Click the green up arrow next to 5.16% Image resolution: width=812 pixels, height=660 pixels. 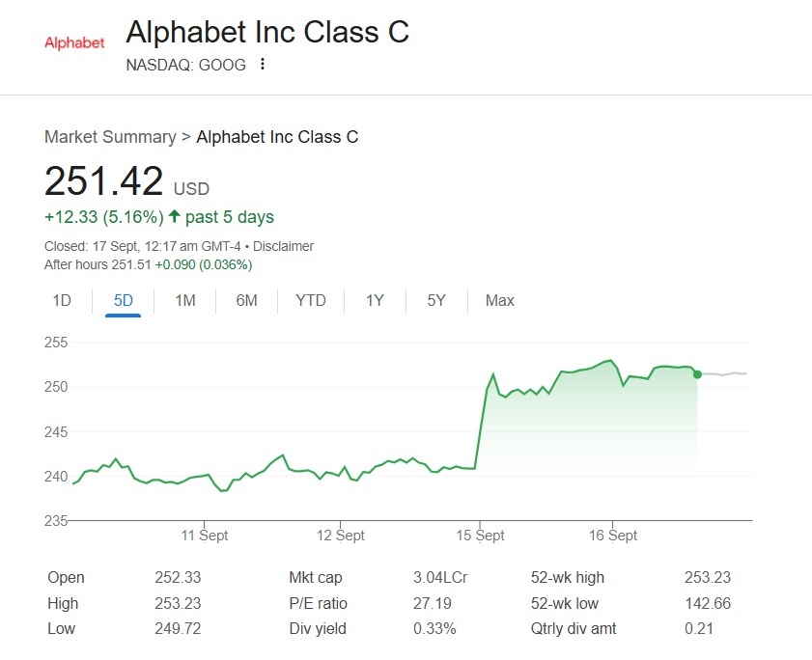[175, 216]
